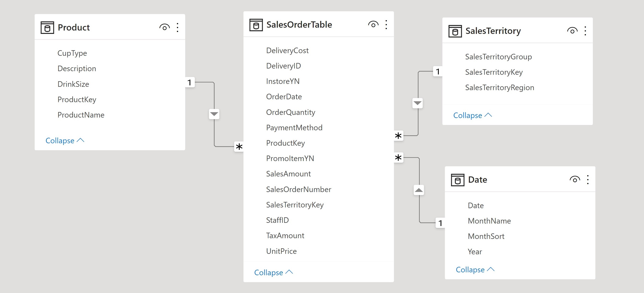
Task: Open Product table more options menu
Action: 178,27
